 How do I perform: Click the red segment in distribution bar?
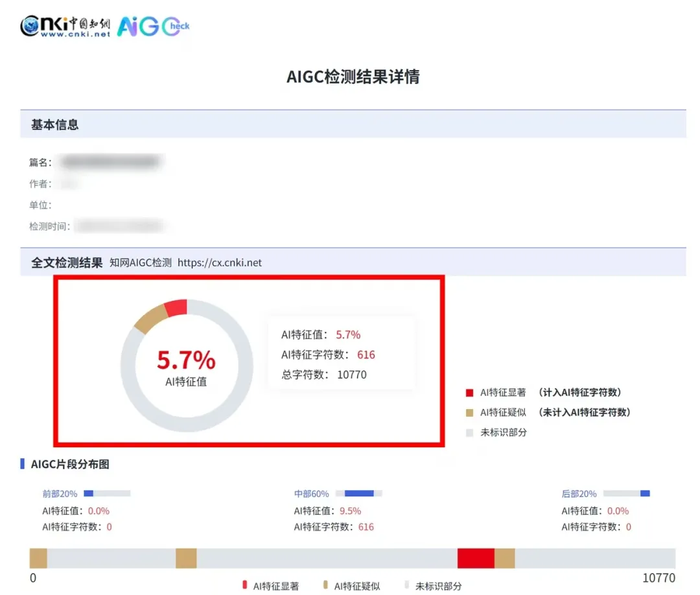click(476, 559)
